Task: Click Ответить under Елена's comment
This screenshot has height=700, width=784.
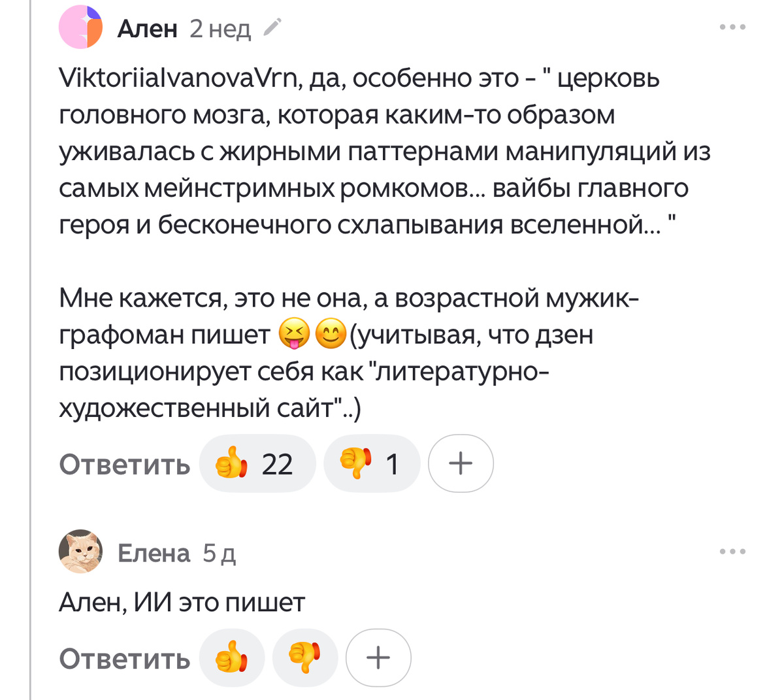Action: 124,658
